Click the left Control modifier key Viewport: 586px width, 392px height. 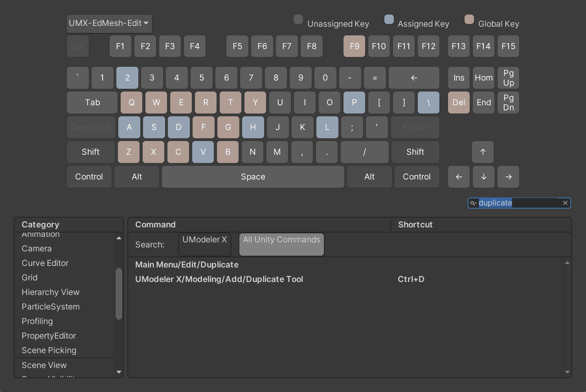(x=89, y=177)
